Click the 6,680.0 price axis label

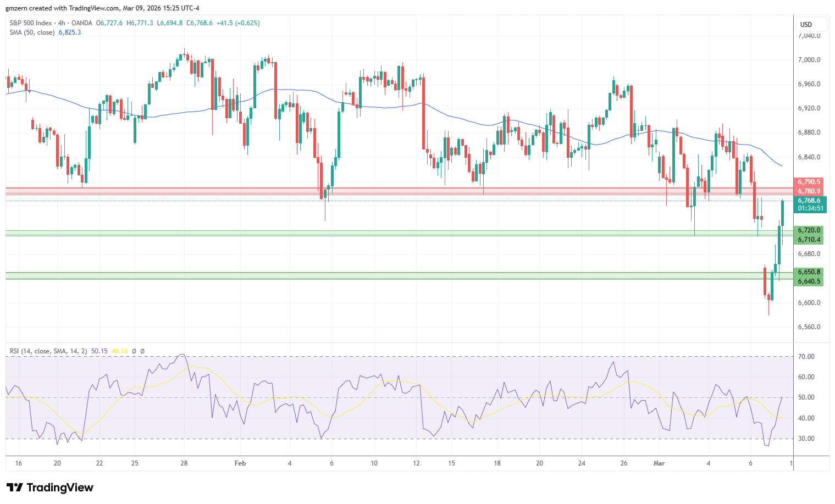pyautogui.click(x=809, y=254)
